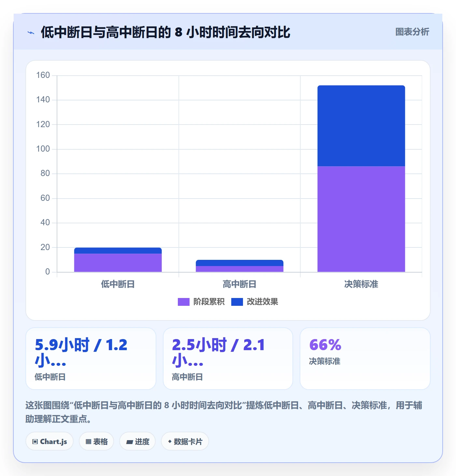Select the 表格 tag chip

[96, 441]
